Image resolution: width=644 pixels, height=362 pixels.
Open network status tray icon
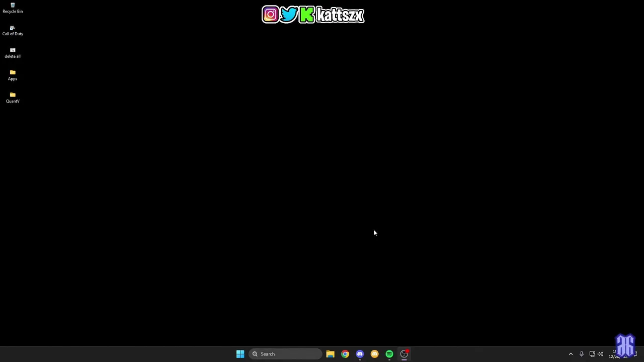point(592,354)
